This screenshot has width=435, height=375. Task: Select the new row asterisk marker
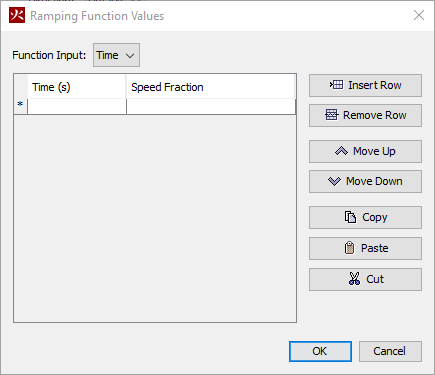pos(20,105)
